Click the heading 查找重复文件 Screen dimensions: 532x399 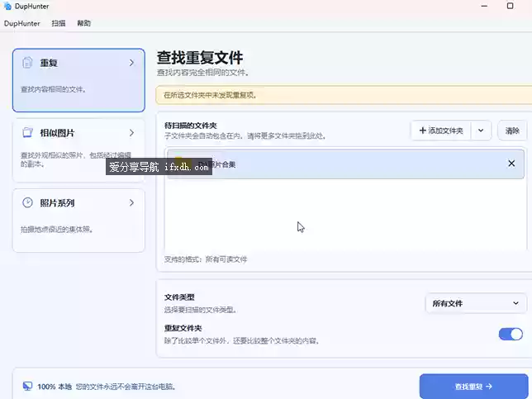pos(200,58)
